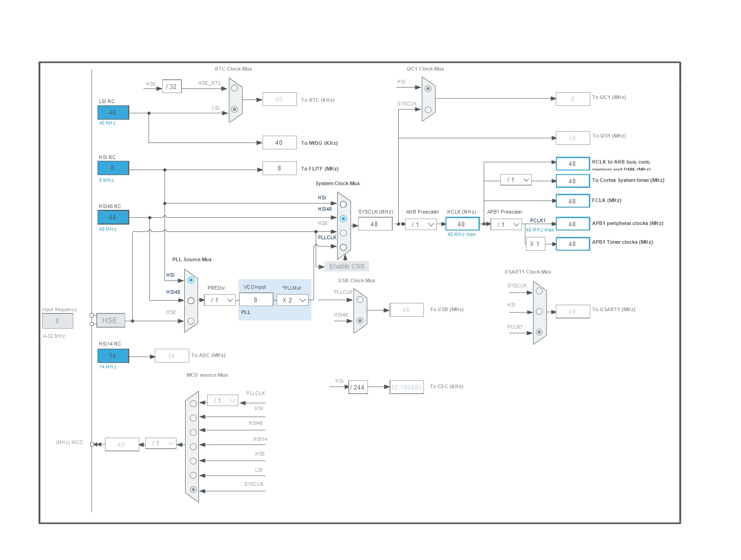
Task: Select HSI in I2C1 Clock Mux
Action: point(428,88)
